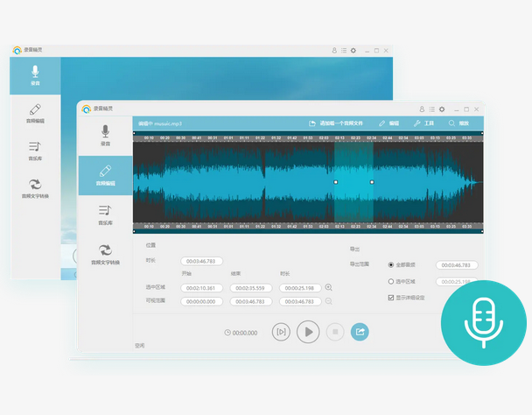Screen dimensions: 532x415
Task: Open the 编辑 edit menu in blue toolbar
Action: 388,123
